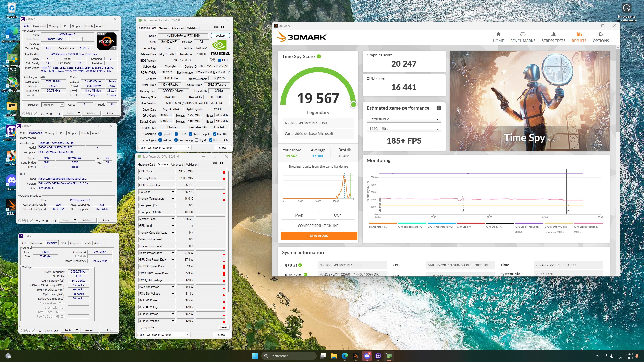Viewport: 644px width, 362px height.
Task: Click info icon for Estimated game performance
Action: pyautogui.click(x=439, y=108)
